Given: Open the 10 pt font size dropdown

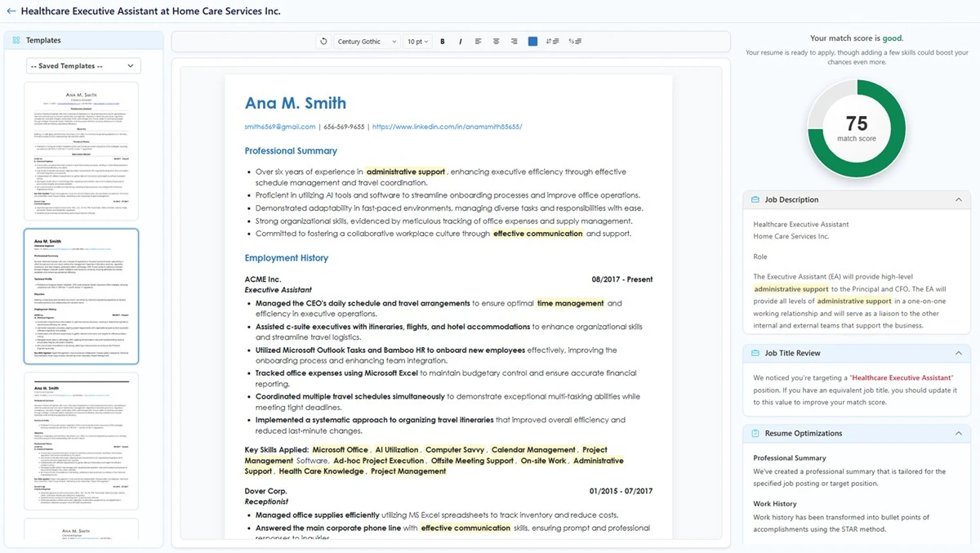Looking at the screenshot, I should [x=418, y=41].
